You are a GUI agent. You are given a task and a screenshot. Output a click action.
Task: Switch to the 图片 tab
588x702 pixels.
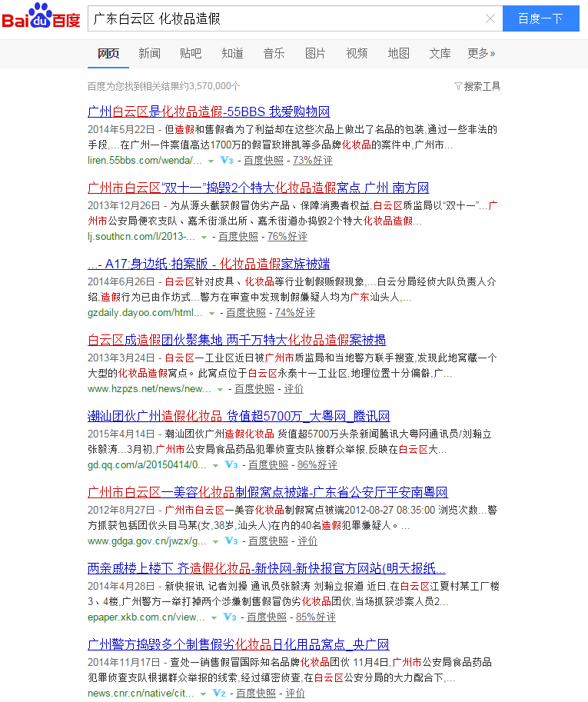pyautogui.click(x=315, y=53)
